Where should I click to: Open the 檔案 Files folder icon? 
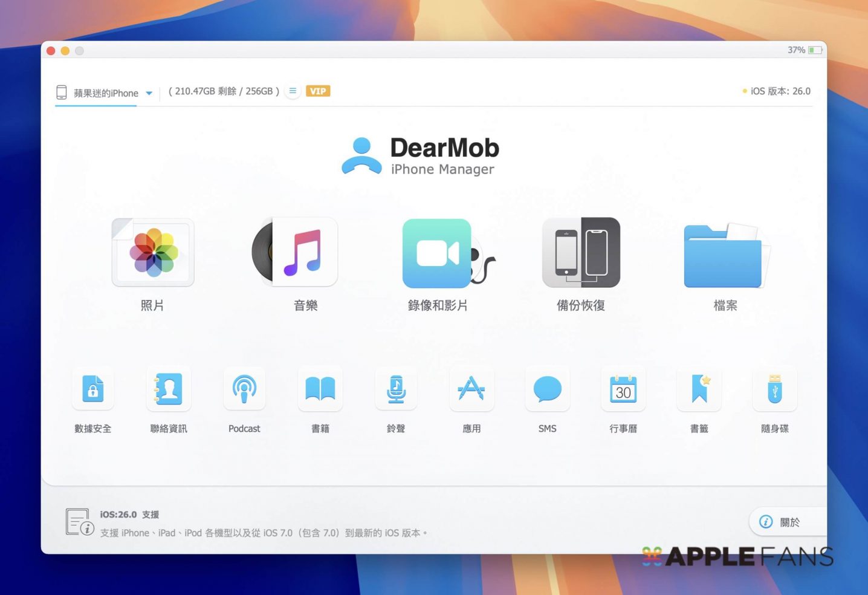coord(724,255)
